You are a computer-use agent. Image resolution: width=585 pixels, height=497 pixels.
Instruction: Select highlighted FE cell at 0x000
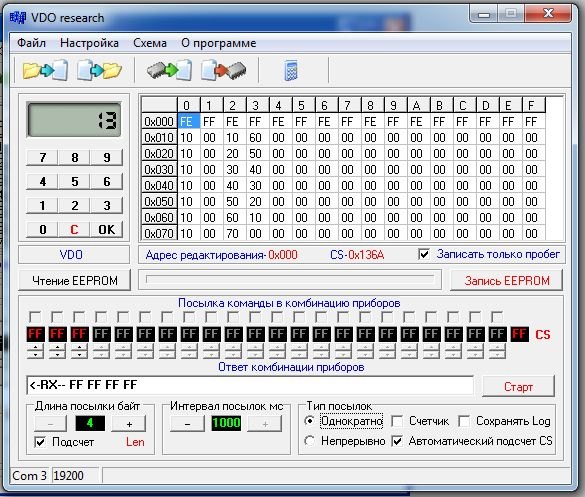(x=189, y=121)
